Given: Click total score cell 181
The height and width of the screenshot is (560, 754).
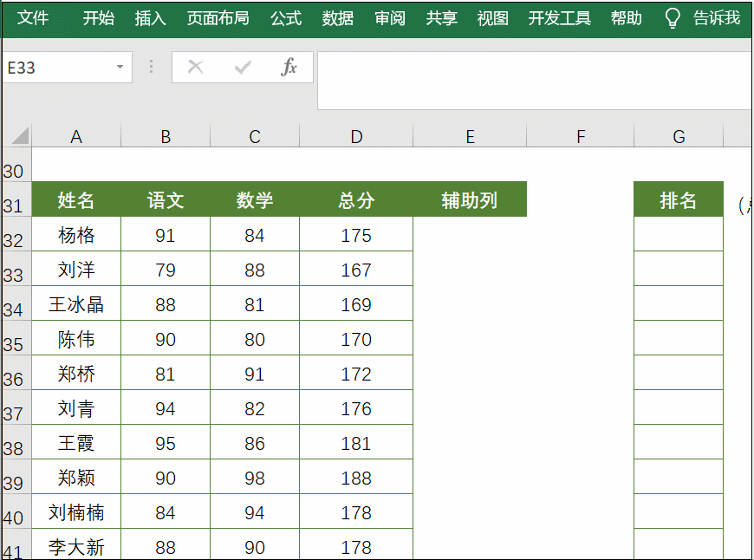Looking at the screenshot, I should [356, 441].
